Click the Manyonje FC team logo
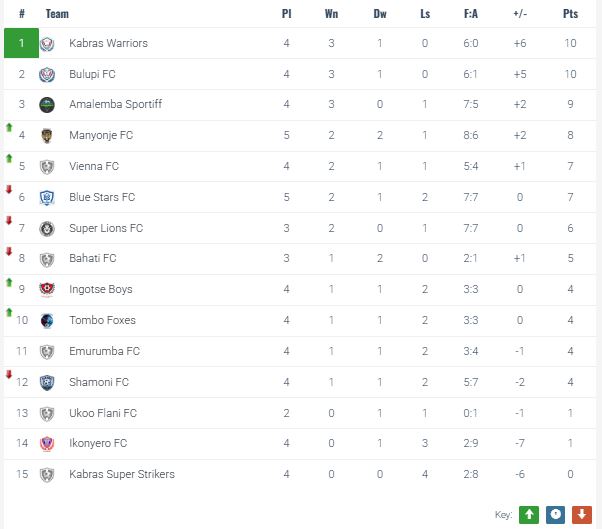This screenshot has width=602, height=529. 47,136
